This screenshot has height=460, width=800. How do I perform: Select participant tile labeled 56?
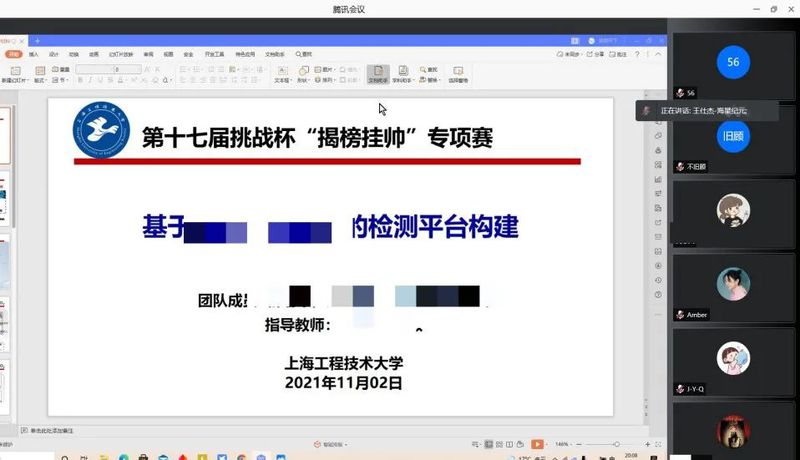[x=733, y=62]
